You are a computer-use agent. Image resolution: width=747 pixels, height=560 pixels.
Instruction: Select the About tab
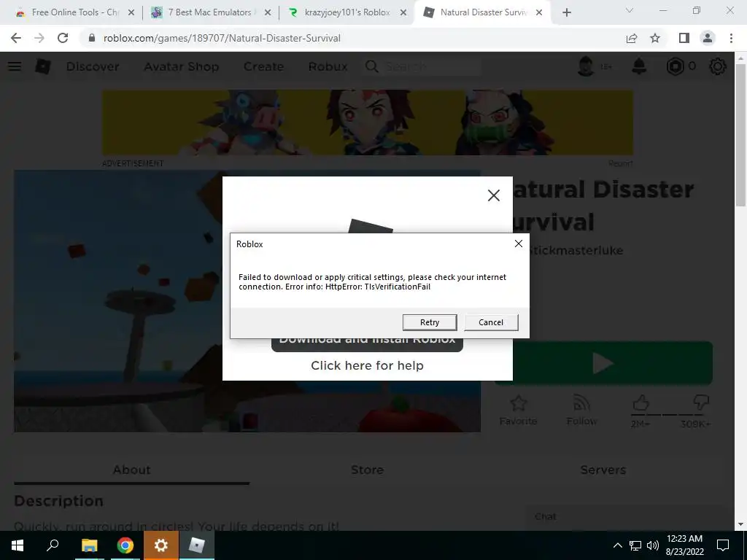[x=131, y=470]
